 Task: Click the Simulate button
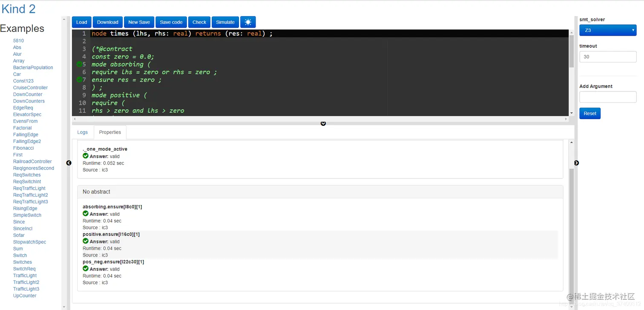point(225,22)
